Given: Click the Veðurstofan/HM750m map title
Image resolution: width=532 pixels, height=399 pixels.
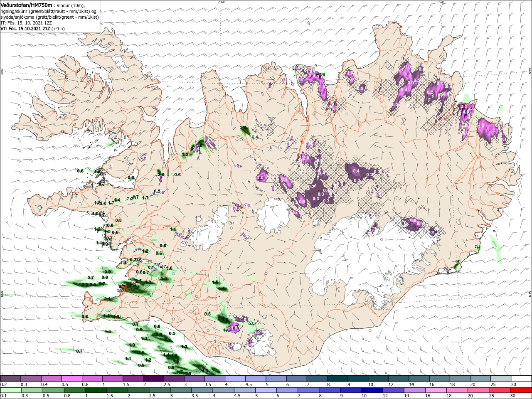Looking at the screenshot, I should point(26,5).
